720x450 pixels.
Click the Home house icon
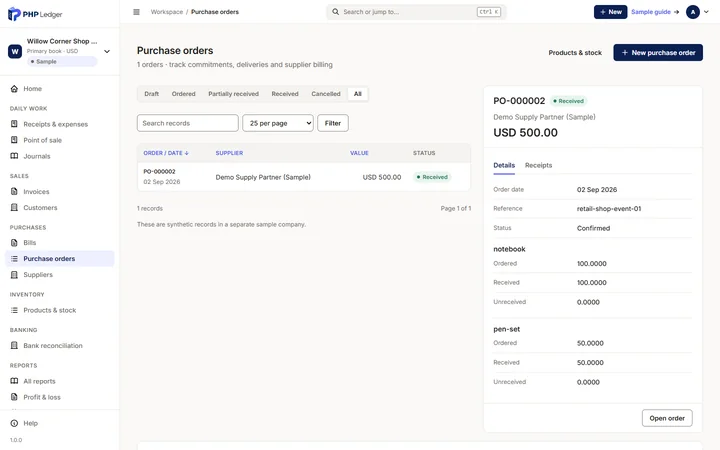(x=14, y=89)
